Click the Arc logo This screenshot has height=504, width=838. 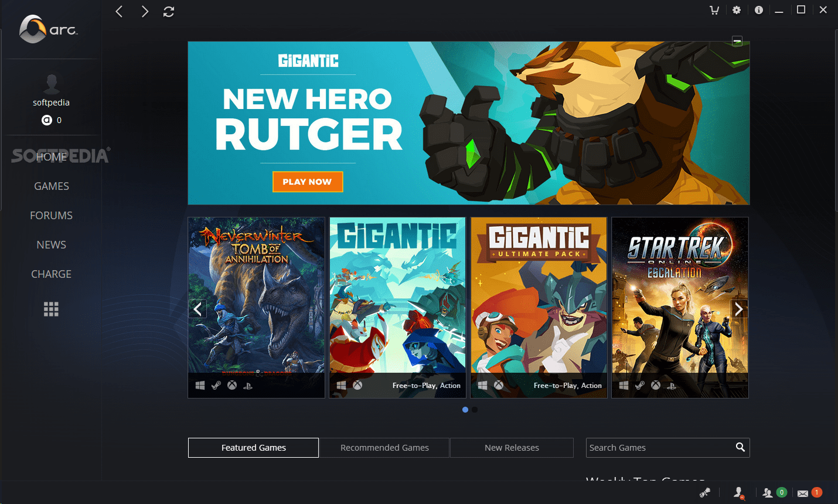tap(48, 29)
